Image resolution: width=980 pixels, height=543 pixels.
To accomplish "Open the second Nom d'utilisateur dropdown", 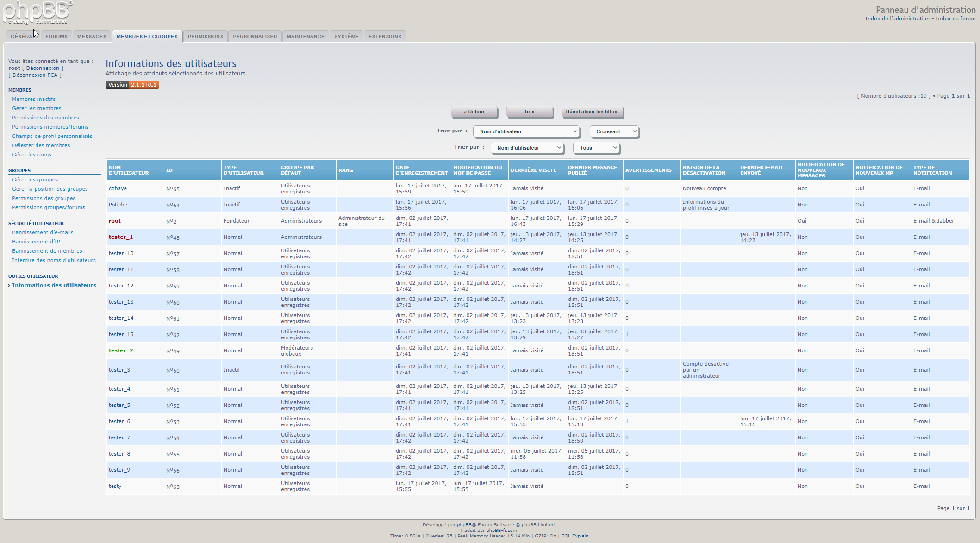I will [x=527, y=148].
